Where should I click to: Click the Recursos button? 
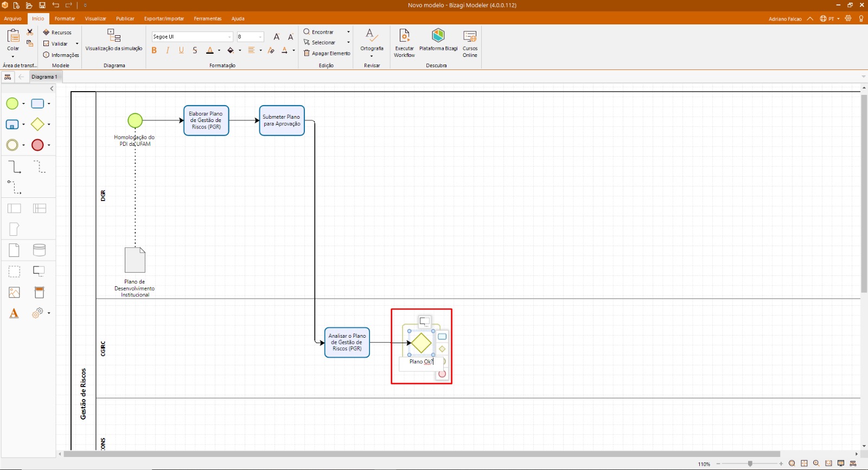pos(58,33)
